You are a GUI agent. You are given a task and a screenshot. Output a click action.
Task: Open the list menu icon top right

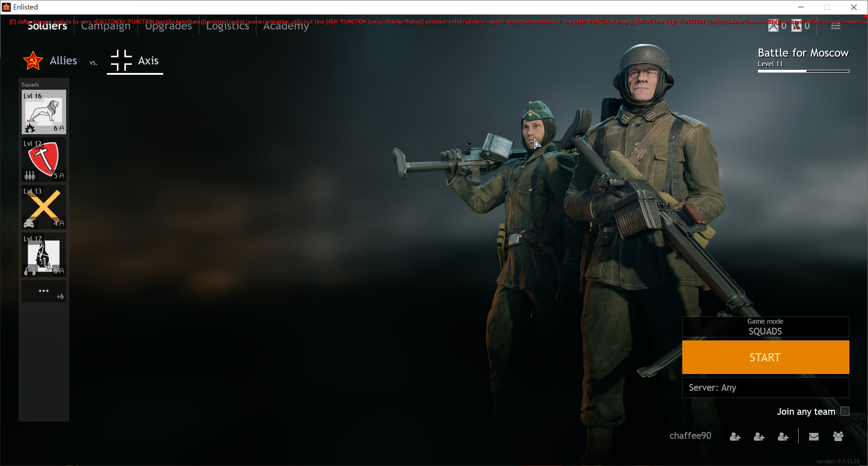836,26
